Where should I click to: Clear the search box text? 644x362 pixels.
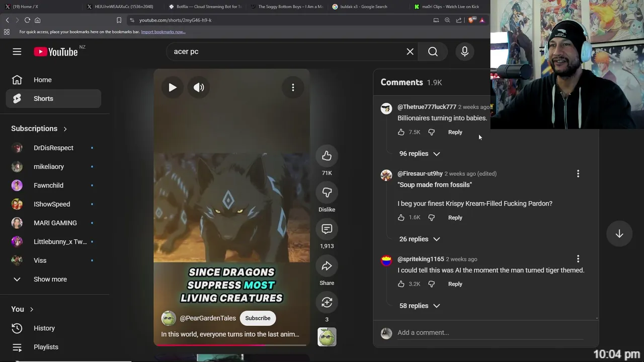[410, 51]
